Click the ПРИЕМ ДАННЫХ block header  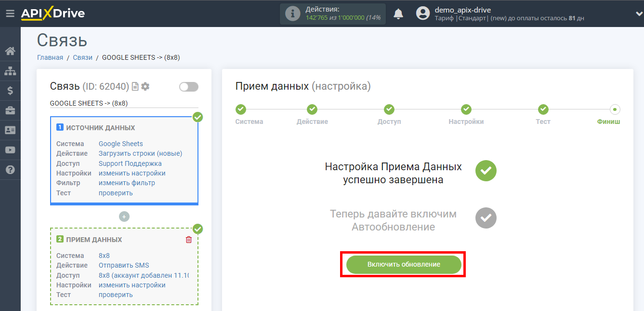94,240
